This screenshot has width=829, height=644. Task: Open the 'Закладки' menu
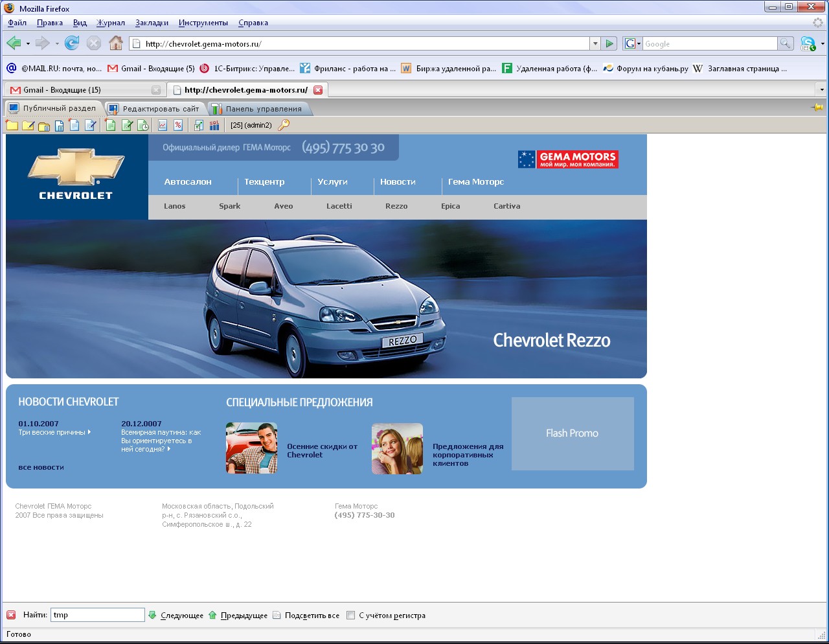pyautogui.click(x=151, y=22)
